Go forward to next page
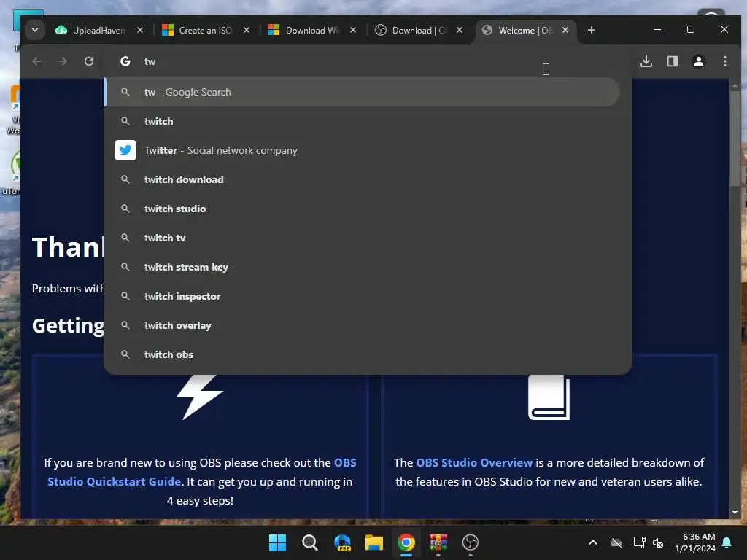 [63, 61]
